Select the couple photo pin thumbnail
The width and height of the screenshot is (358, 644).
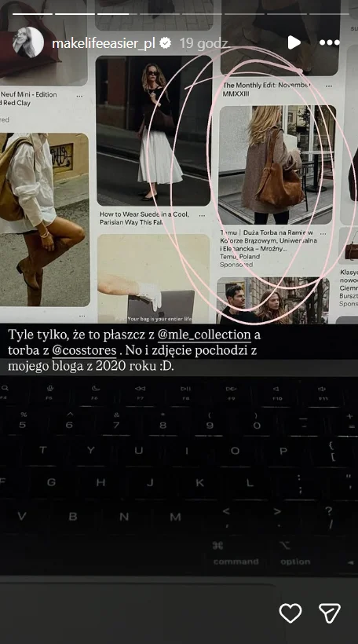click(x=272, y=301)
